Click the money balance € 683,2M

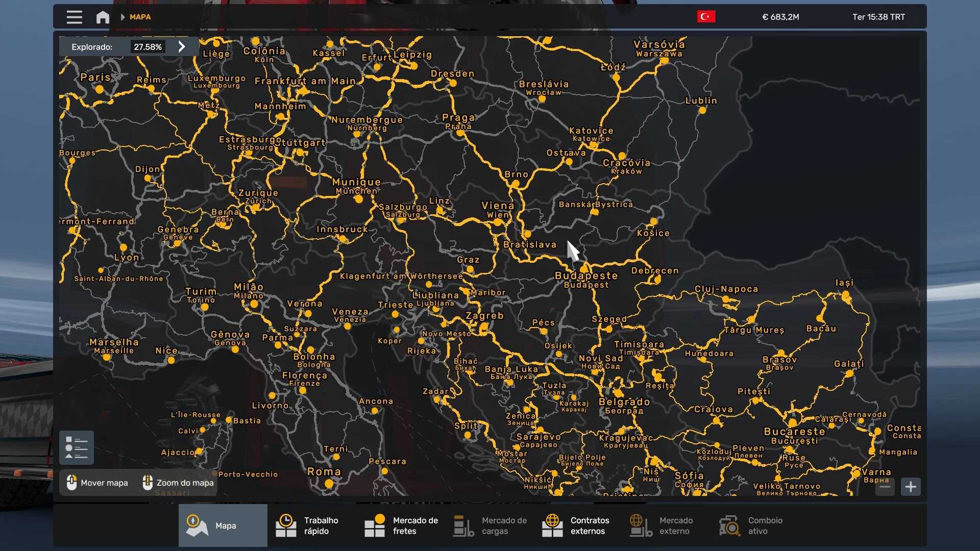point(780,17)
